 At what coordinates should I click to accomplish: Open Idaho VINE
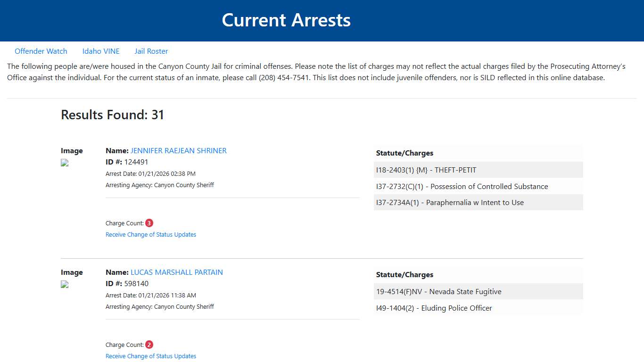101,51
